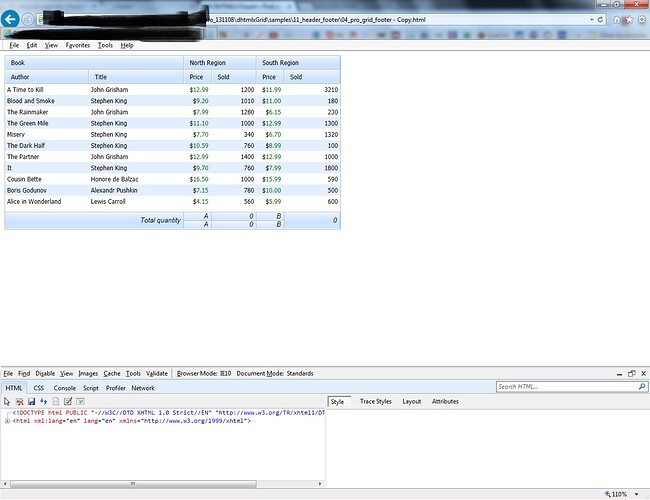Click the Author column header
The height and width of the screenshot is (500, 650).
coord(46,77)
